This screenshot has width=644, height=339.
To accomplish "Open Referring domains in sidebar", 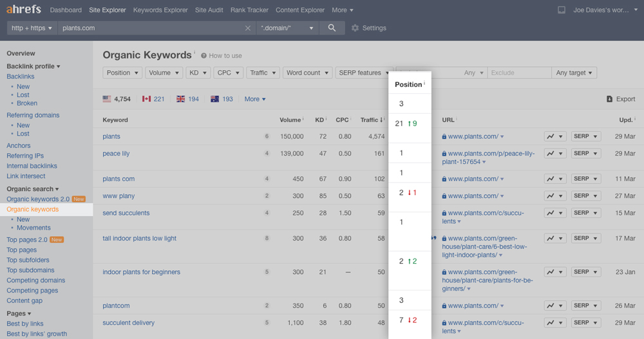I will tap(33, 115).
